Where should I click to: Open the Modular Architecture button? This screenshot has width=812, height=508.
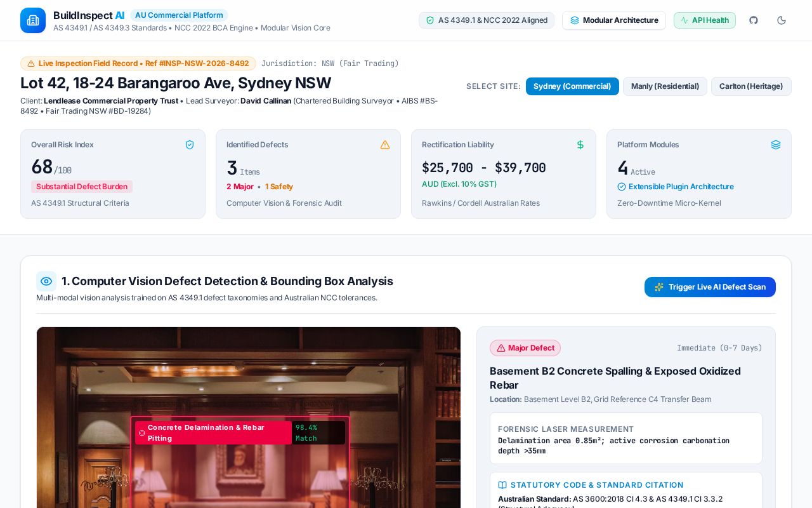pos(614,20)
